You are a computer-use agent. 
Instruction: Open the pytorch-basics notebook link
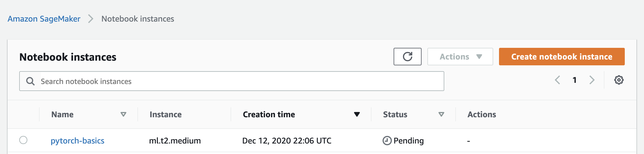click(77, 141)
